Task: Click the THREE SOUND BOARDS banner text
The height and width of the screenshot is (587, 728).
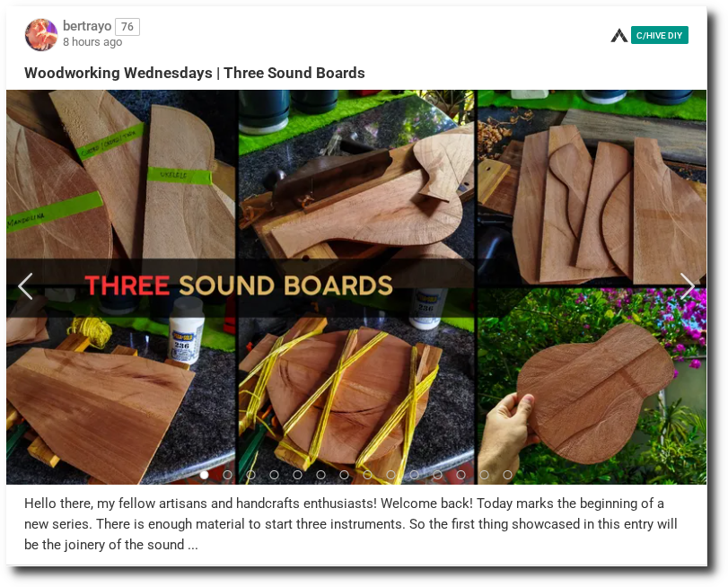Action: tap(239, 285)
